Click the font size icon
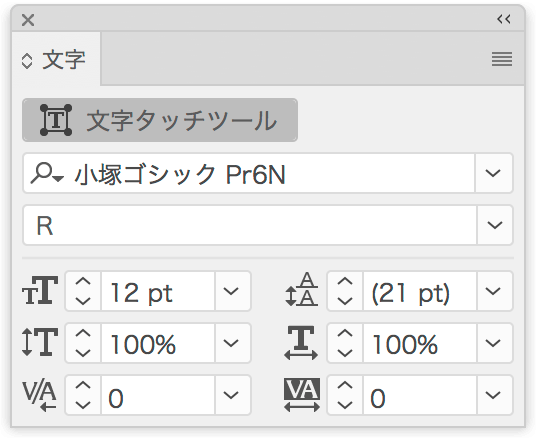The image size is (536, 442). (40, 291)
